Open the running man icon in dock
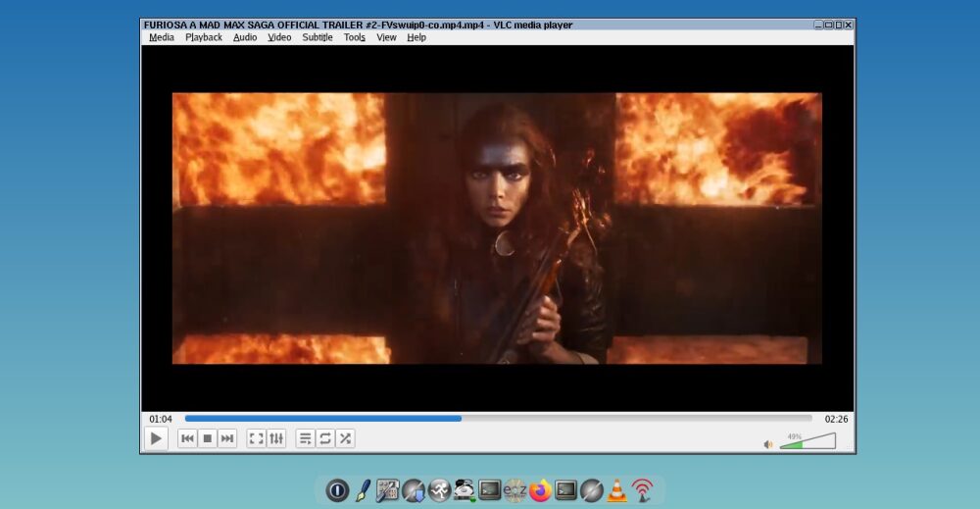980x509 pixels. pos(439,490)
